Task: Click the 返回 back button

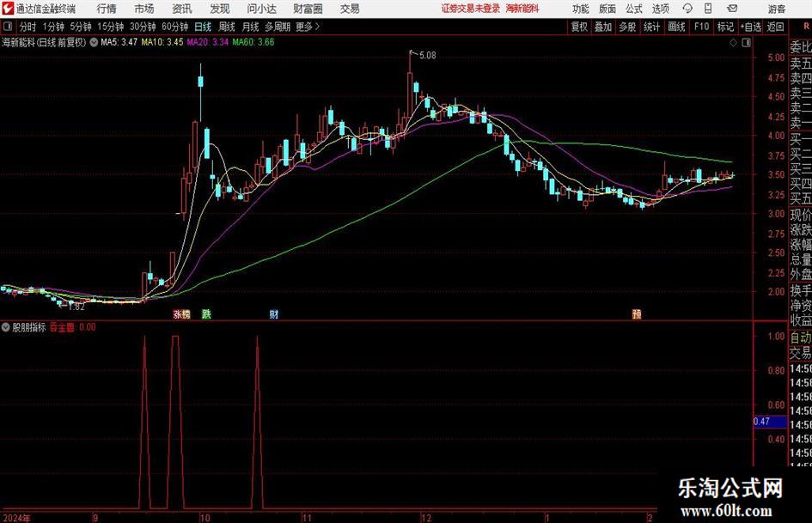Action: tap(775, 27)
